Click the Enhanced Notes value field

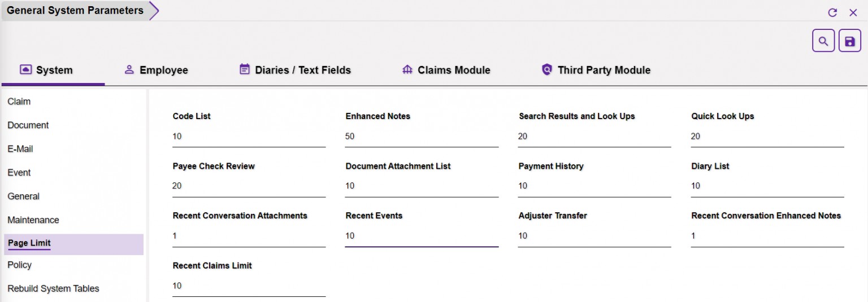coord(422,137)
